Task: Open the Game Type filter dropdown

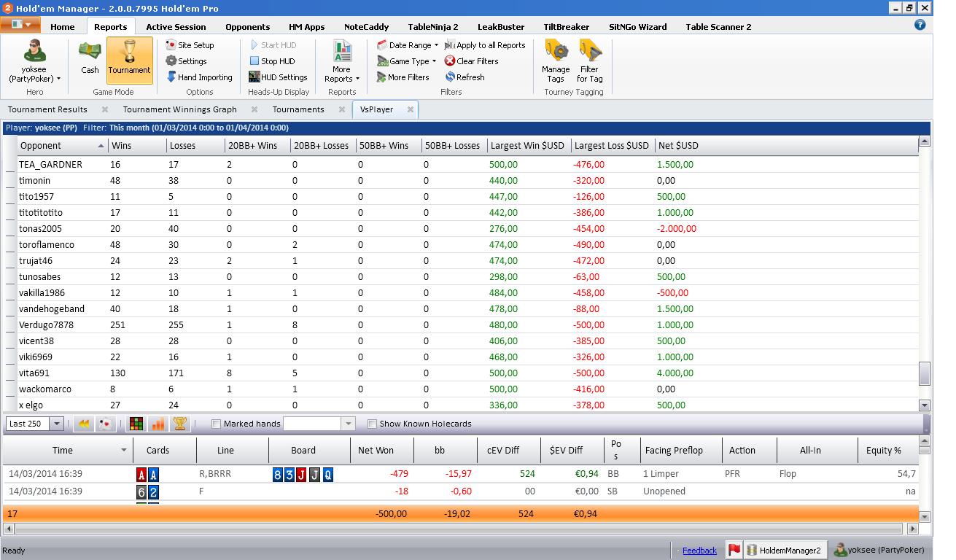Action: pos(406,61)
